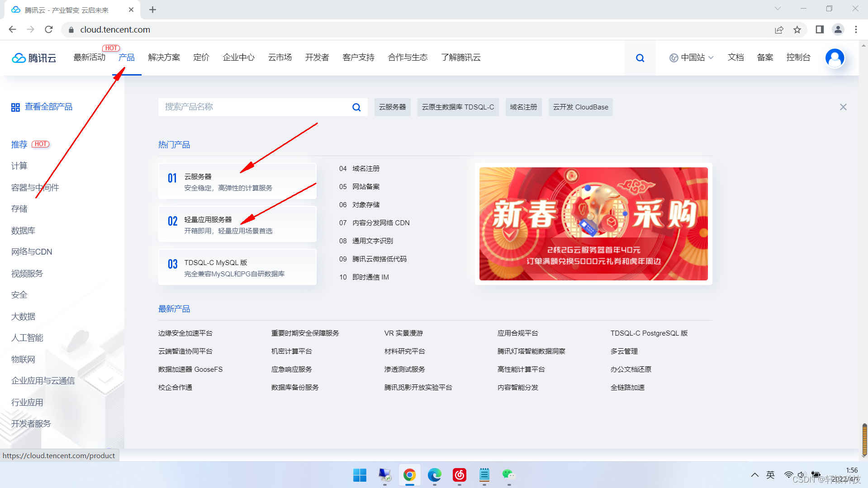The height and width of the screenshot is (488, 868).
Task: Open the 控制台 console link
Action: [798, 57]
